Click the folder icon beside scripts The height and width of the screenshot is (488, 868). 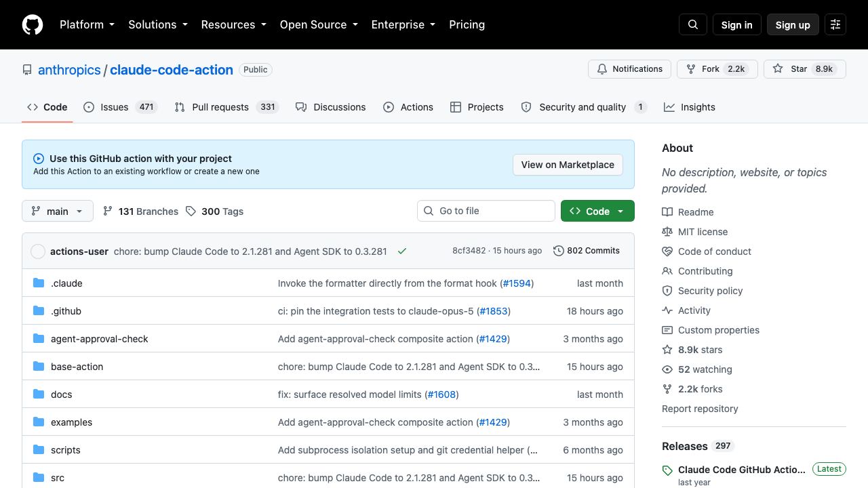point(39,450)
